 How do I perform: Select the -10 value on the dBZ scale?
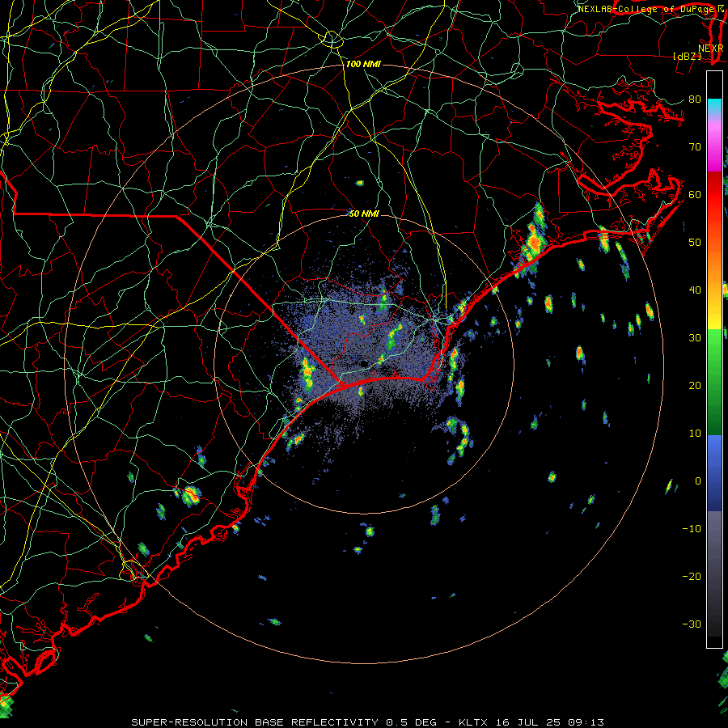(x=692, y=529)
